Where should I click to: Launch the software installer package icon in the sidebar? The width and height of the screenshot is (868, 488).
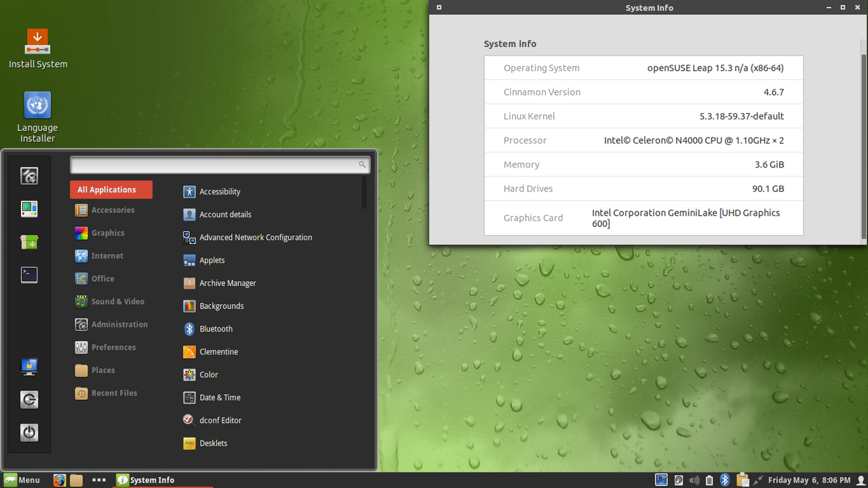[x=29, y=242]
